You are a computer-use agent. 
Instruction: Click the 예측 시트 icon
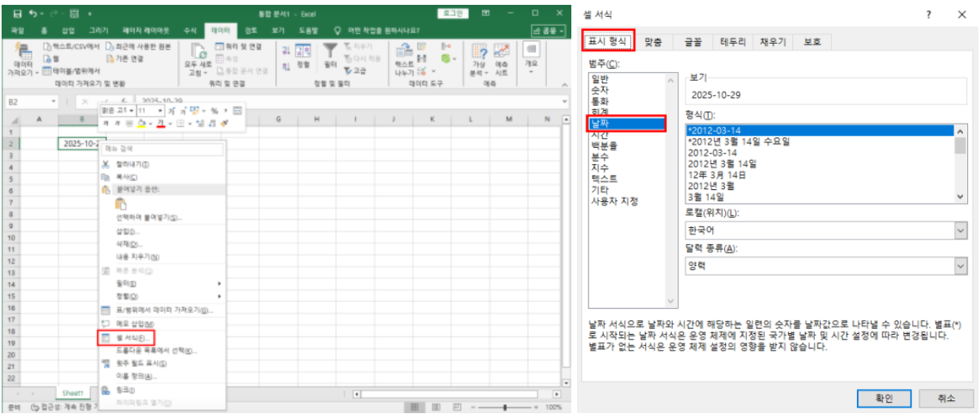pos(502,55)
